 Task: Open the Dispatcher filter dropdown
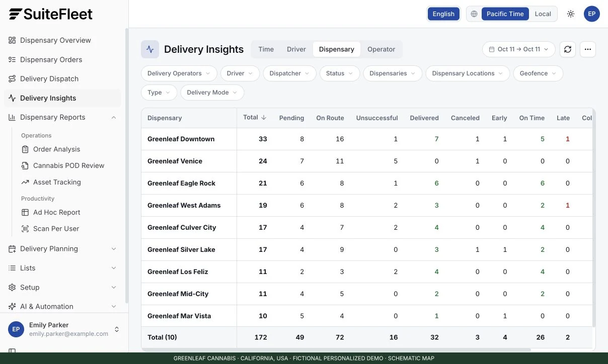click(x=290, y=73)
